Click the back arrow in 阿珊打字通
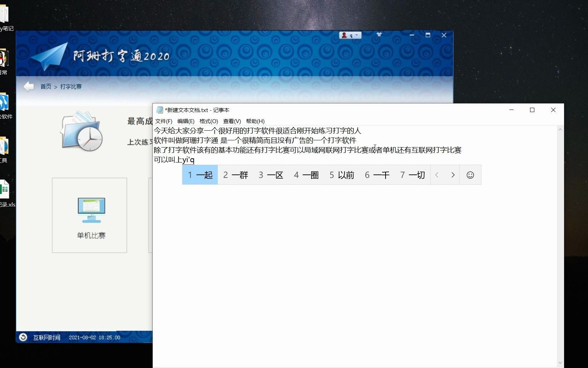 pos(29,86)
